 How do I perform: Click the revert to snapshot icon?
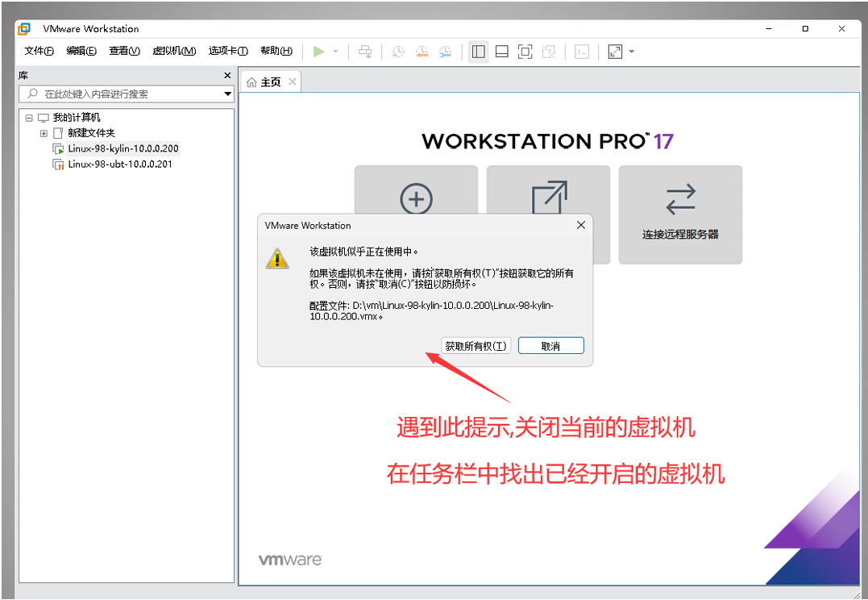(x=422, y=52)
